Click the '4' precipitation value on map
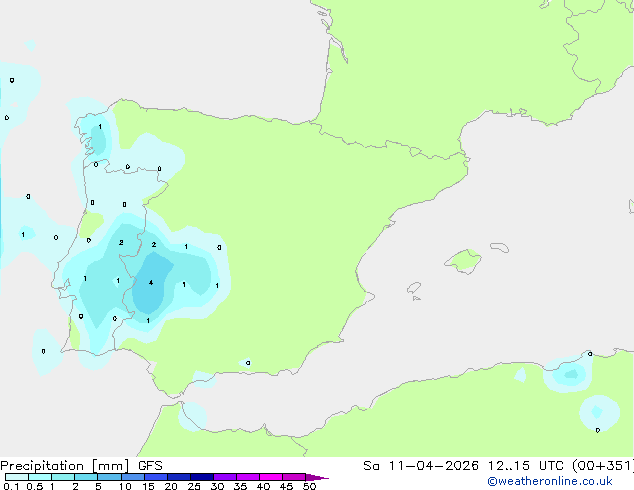Image resolution: width=634 pixels, height=490 pixels. (151, 283)
